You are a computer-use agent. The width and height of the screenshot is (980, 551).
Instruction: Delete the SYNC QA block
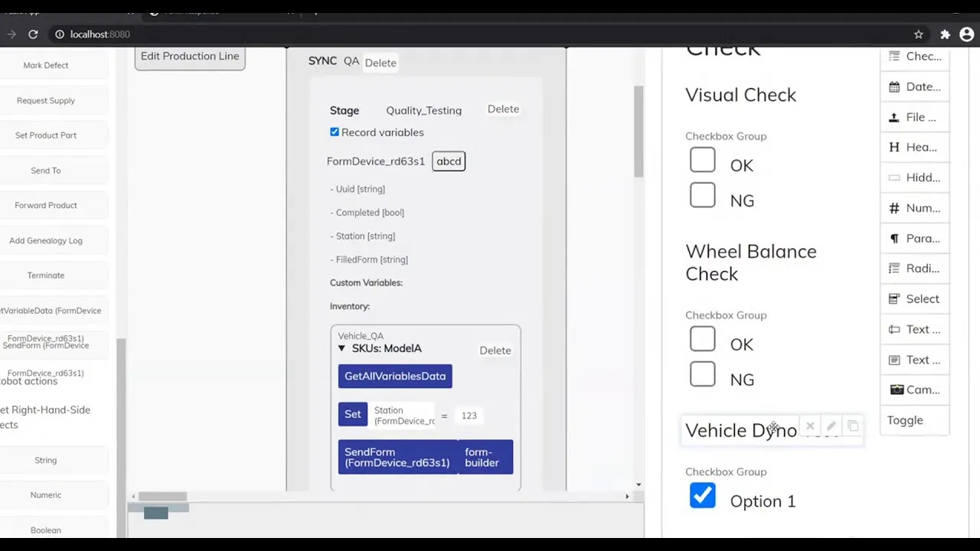click(x=381, y=63)
